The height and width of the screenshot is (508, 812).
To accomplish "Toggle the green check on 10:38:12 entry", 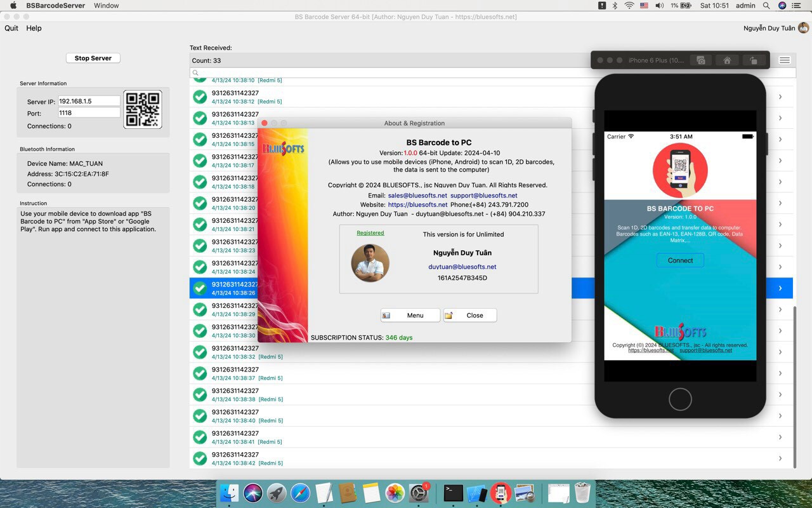I will click(200, 97).
